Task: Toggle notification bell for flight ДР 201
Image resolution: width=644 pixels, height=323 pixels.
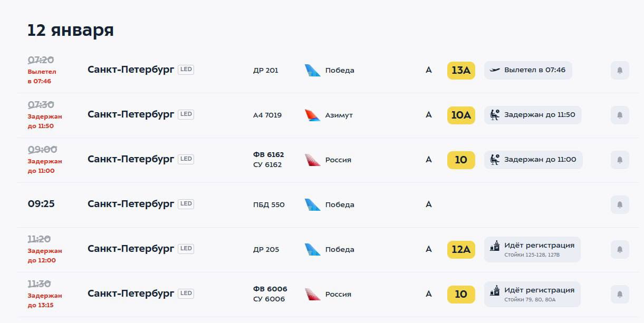Action: [620, 71]
